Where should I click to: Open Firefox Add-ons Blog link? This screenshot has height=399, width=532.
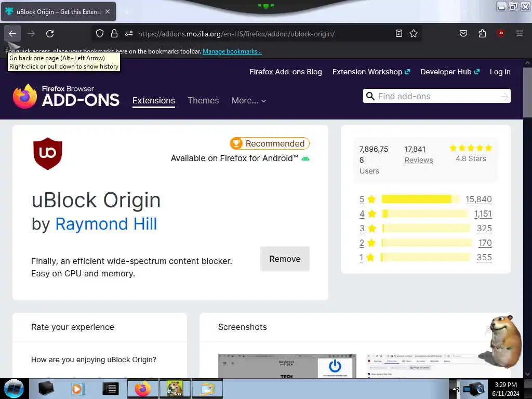pos(286,72)
